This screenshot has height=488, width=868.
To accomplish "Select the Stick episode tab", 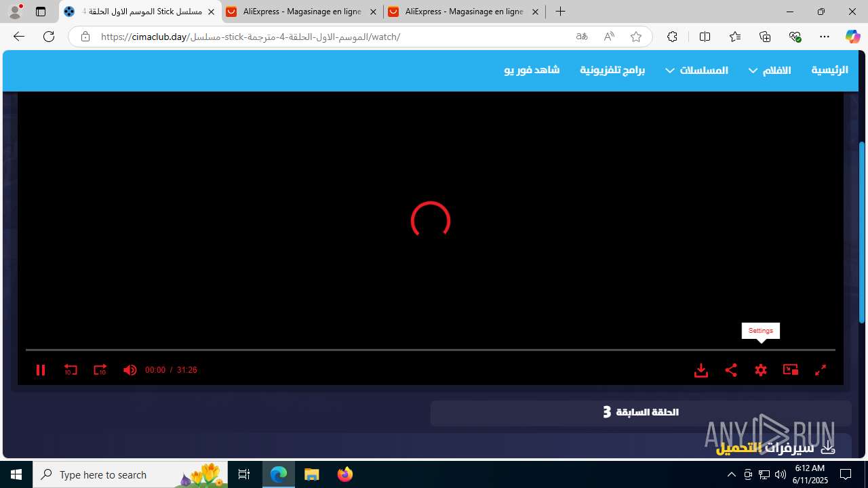I will [140, 12].
